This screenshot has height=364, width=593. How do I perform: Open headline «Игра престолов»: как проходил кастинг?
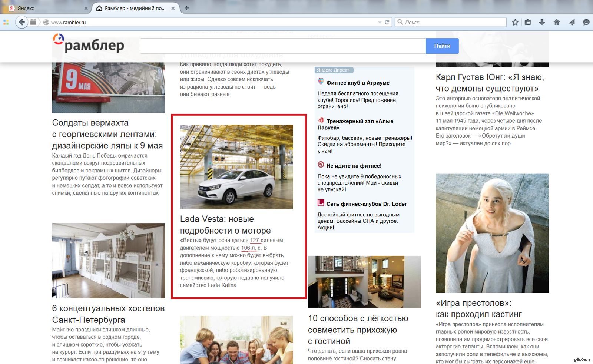(479, 309)
